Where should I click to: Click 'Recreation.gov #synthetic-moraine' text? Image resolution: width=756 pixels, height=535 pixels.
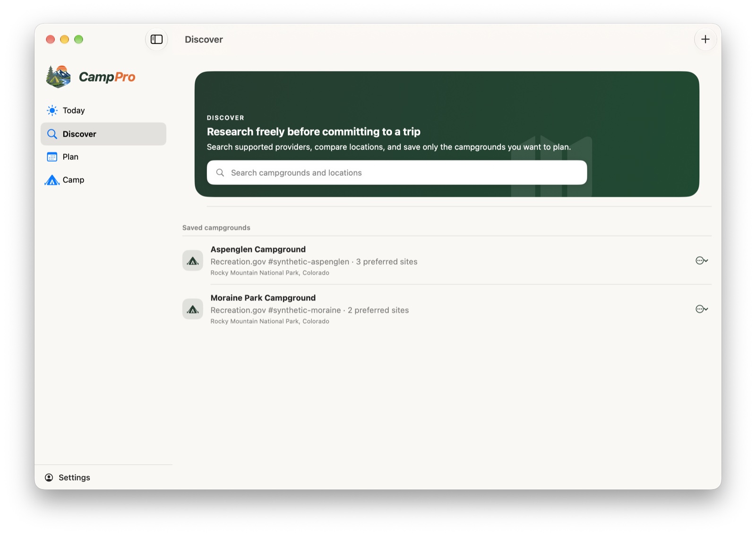[x=275, y=311]
